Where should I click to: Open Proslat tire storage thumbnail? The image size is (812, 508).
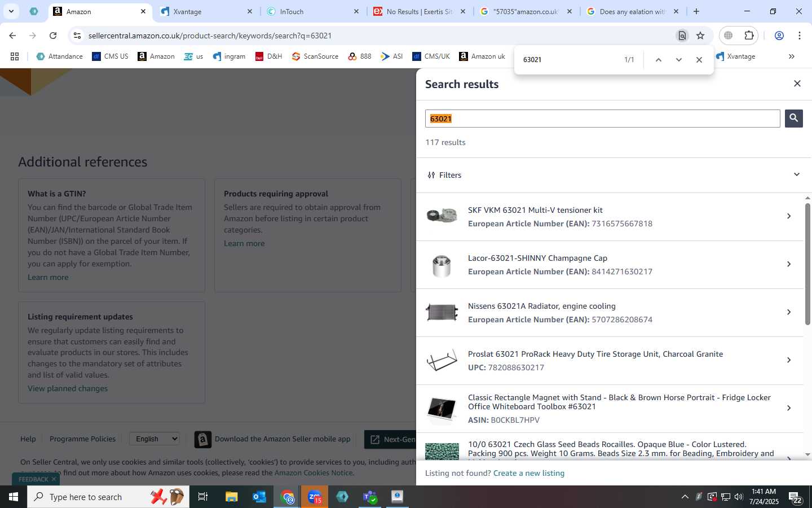point(442,360)
